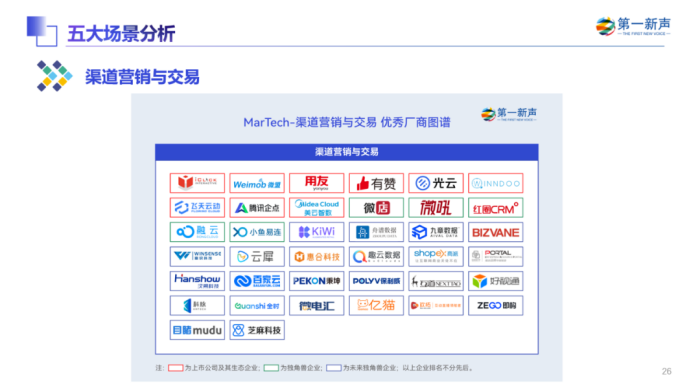Click the 第一新声 logo in slide corner

point(633,26)
